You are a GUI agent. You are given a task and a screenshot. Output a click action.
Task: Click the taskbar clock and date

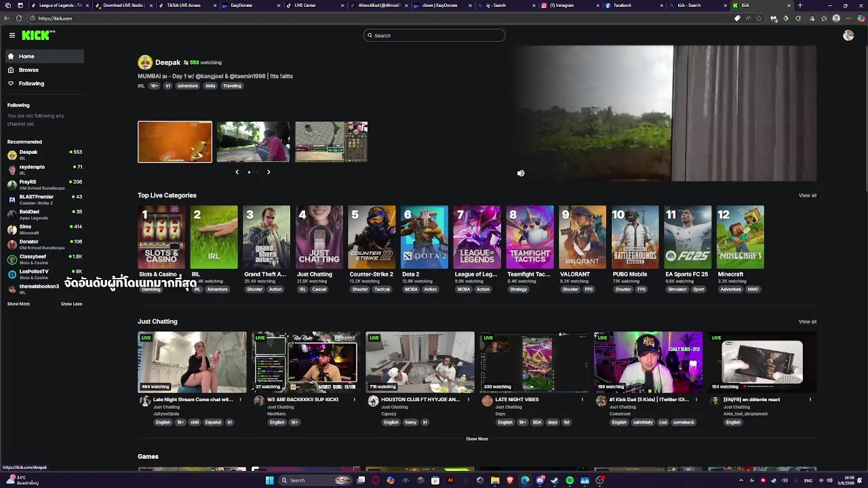click(x=845, y=481)
